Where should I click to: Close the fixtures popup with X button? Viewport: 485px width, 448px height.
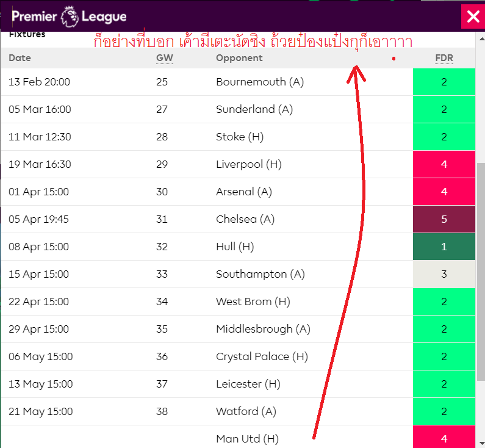473,16
